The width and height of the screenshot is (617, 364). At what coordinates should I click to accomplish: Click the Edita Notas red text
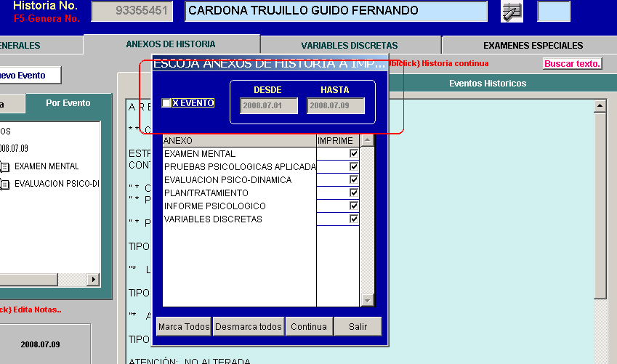tap(31, 310)
